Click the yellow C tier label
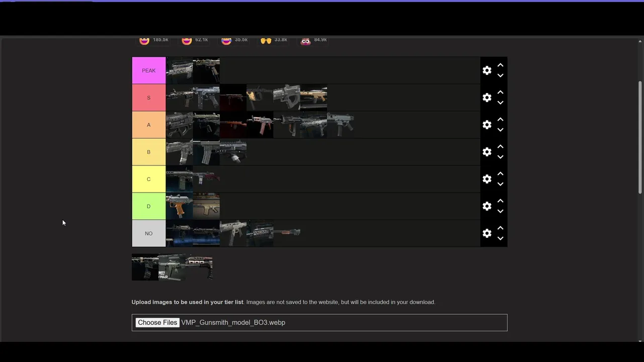Screen dimensions: 644x362 148,179
